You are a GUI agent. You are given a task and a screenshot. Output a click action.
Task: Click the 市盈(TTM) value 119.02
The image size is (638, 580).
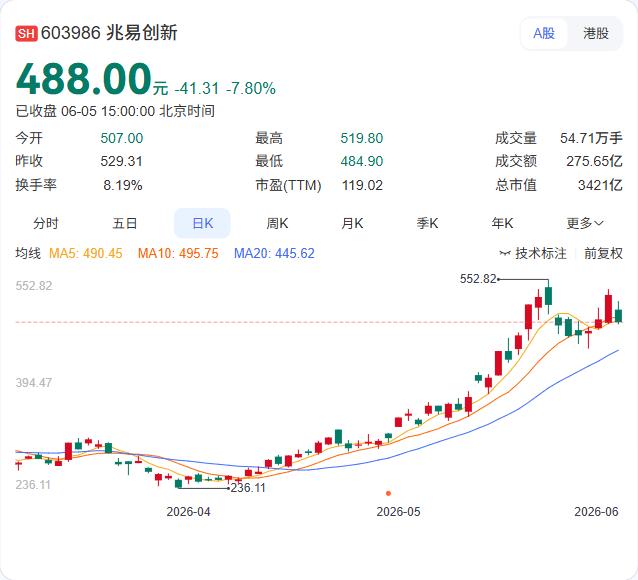(362, 185)
